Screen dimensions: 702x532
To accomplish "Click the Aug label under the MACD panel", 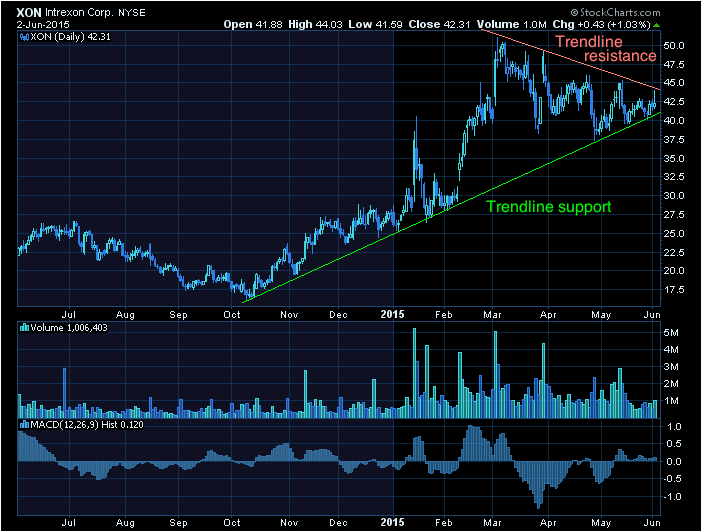I will click(125, 523).
